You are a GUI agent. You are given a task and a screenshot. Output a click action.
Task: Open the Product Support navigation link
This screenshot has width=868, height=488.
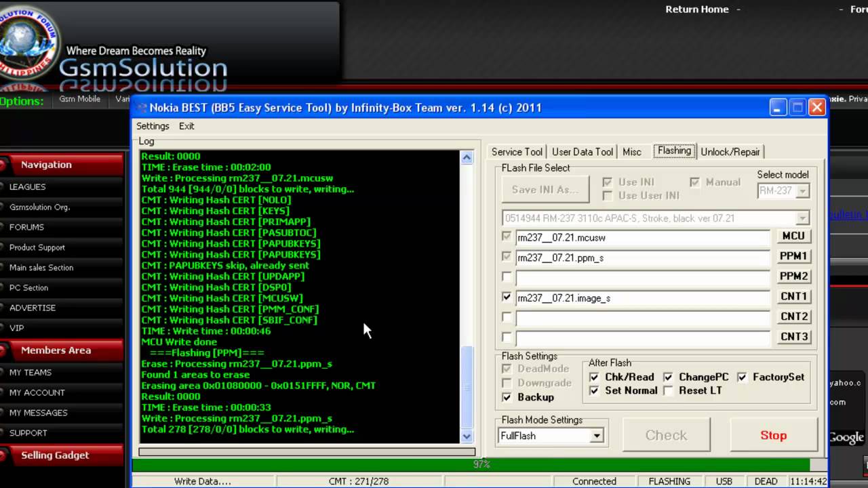[x=37, y=247]
